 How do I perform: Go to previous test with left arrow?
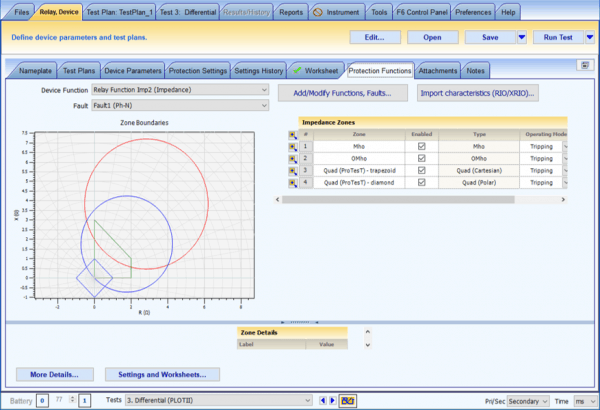[x=322, y=400]
